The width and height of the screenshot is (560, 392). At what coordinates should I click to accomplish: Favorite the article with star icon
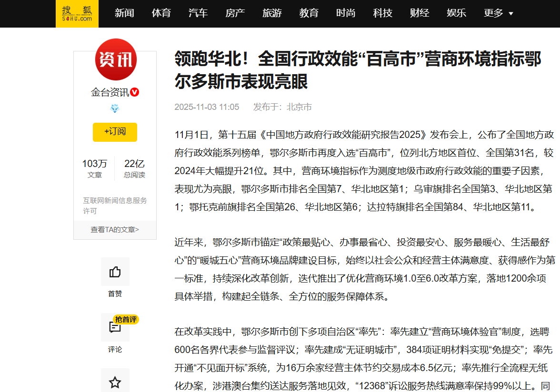(115, 382)
